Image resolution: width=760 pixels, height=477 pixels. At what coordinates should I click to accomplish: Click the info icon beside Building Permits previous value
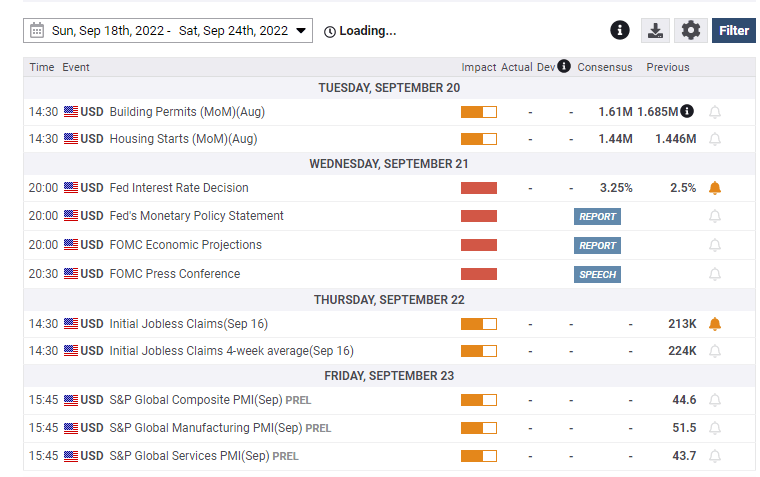click(687, 111)
